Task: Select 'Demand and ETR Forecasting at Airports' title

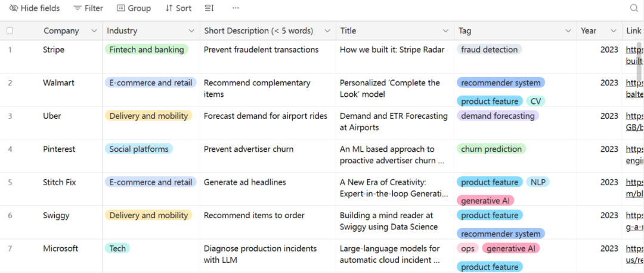Action: click(x=395, y=122)
